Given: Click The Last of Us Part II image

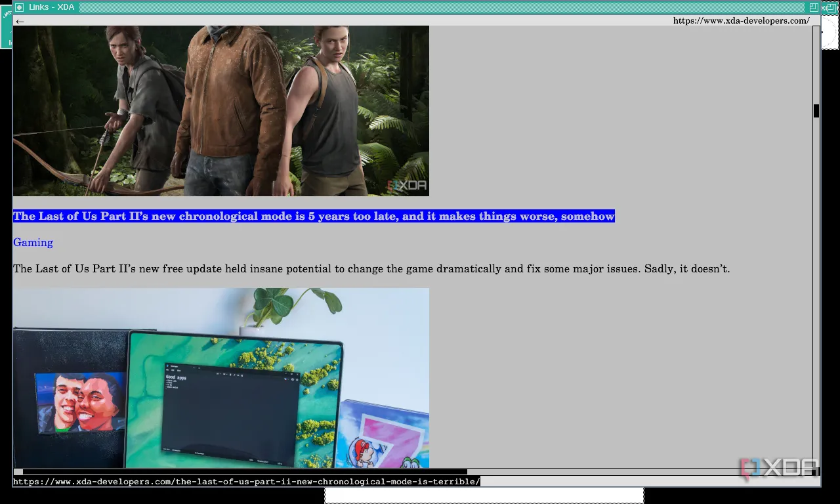Looking at the screenshot, I should coord(221,111).
